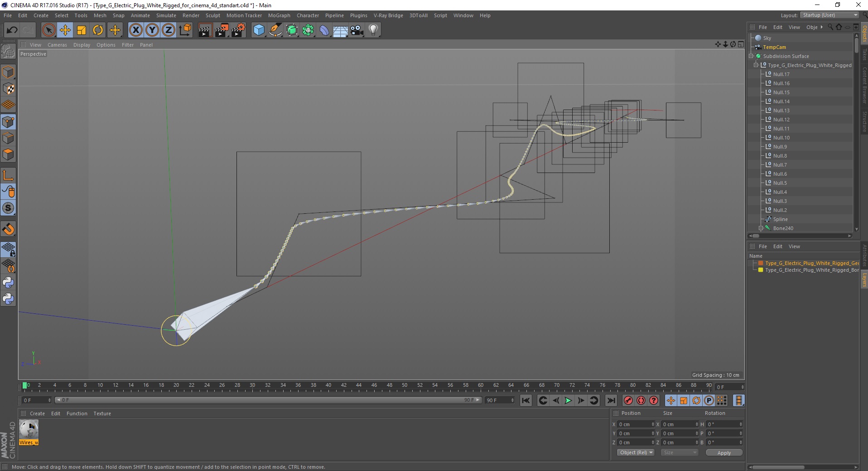
Task: Open the Simulate menu
Action: [x=166, y=15]
